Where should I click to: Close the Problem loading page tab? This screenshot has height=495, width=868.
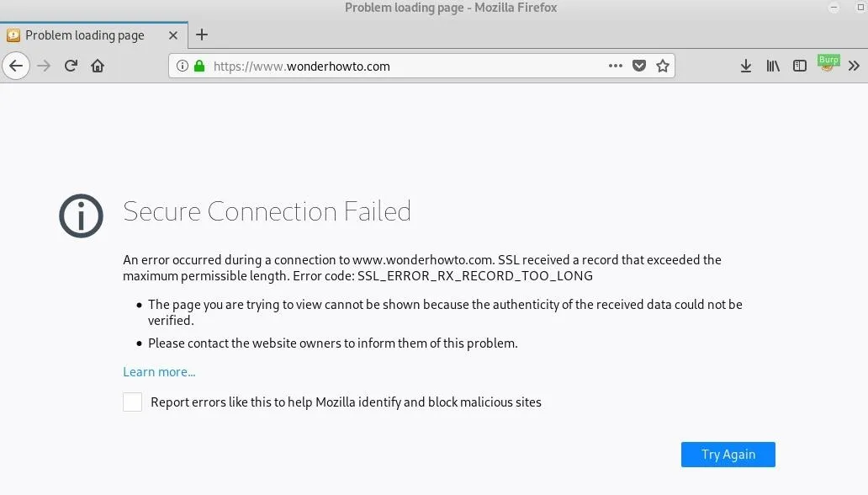pos(173,35)
